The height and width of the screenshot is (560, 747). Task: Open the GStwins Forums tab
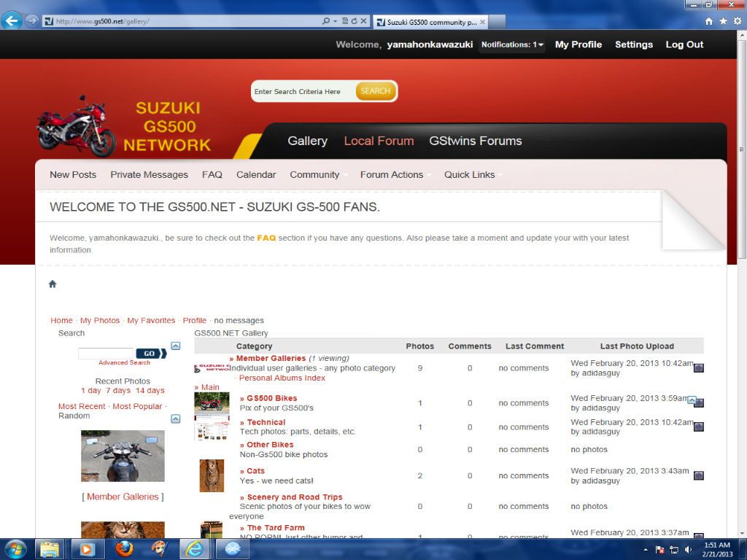(x=475, y=141)
